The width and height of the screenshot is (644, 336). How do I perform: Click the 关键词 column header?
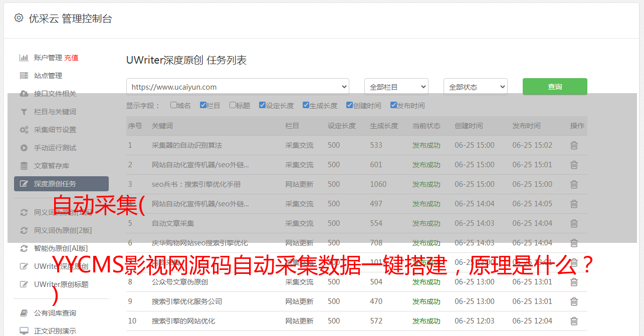[x=162, y=126]
